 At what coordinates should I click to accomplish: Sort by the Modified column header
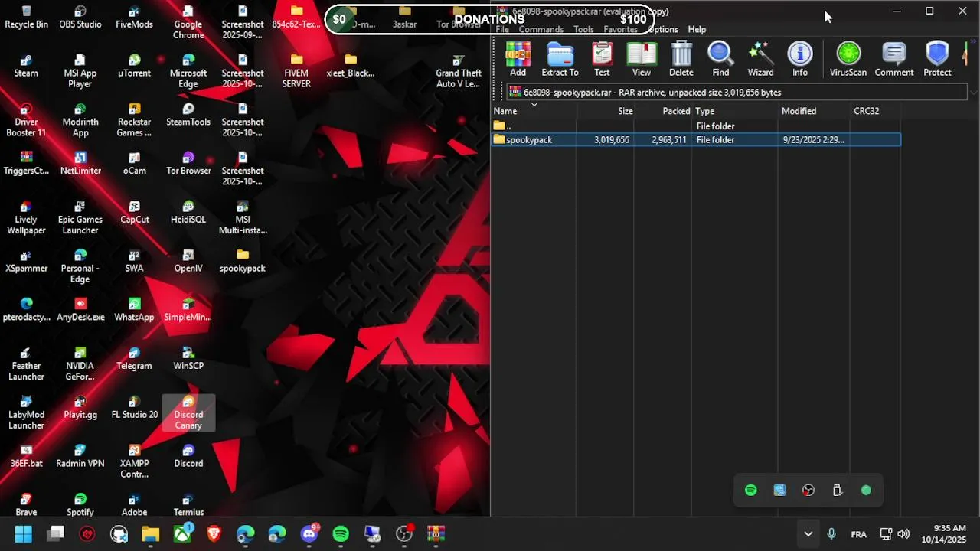pyautogui.click(x=813, y=111)
